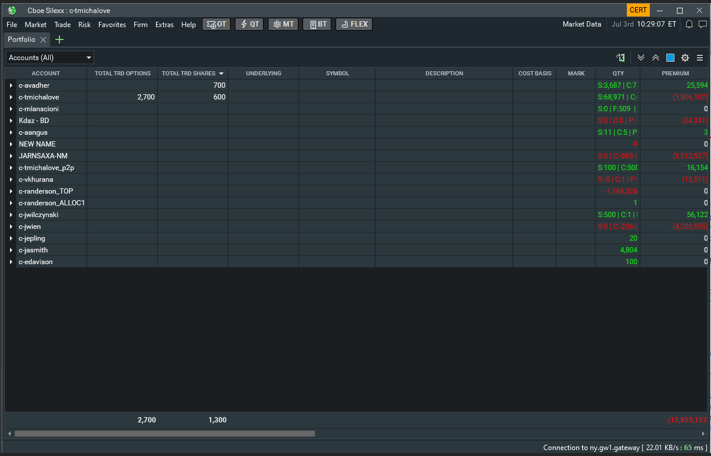Sort by PREMIUM column header

point(675,73)
